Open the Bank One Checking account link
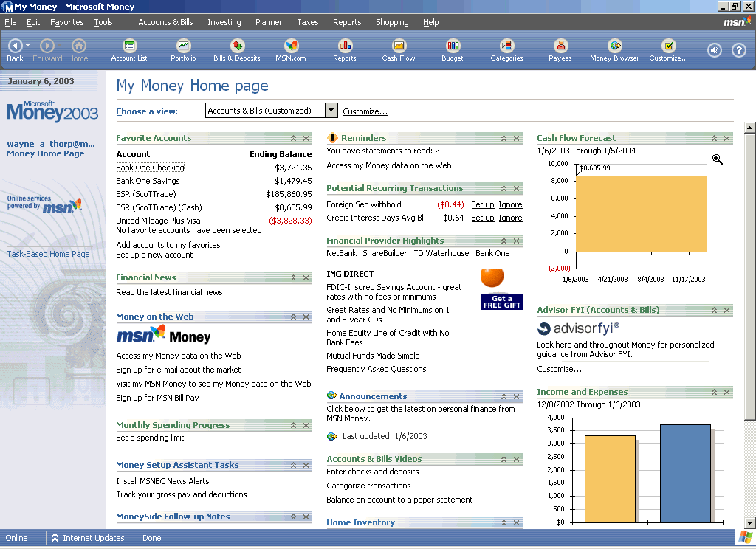756x549 pixels. [x=150, y=168]
